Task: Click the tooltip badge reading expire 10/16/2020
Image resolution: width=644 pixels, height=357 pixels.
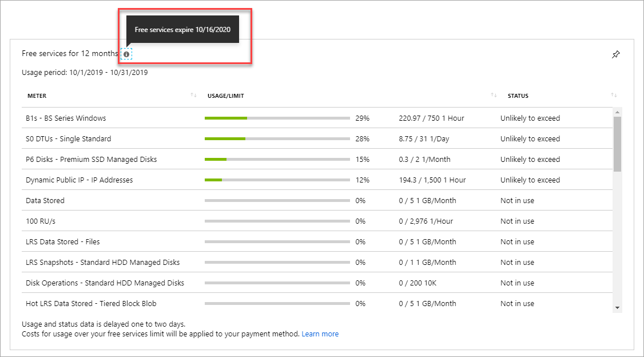Action: point(182,29)
